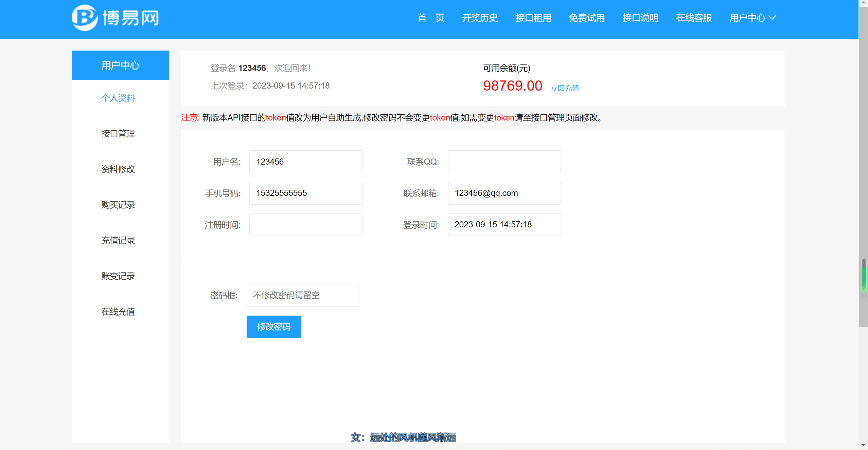Select 资料修改 sidebar item

click(118, 169)
